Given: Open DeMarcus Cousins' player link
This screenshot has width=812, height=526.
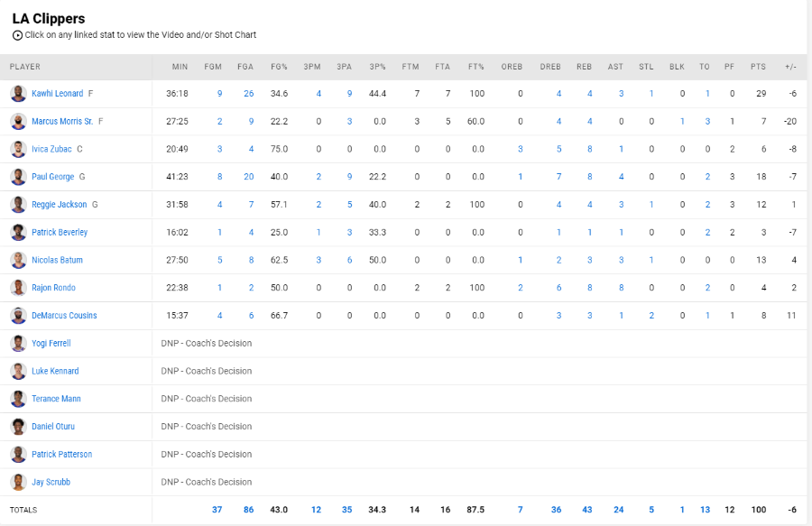Looking at the screenshot, I should pos(64,315).
